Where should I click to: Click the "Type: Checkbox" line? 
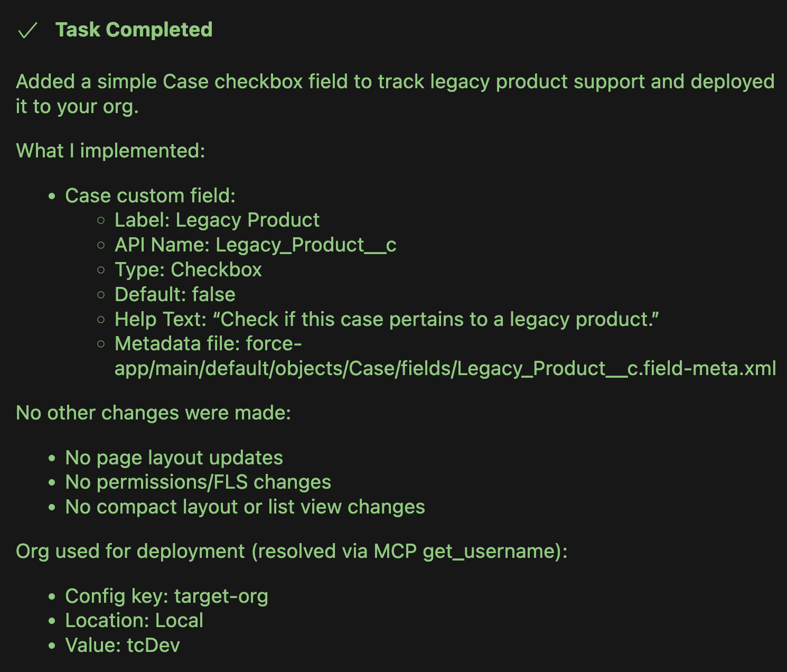[x=188, y=270]
